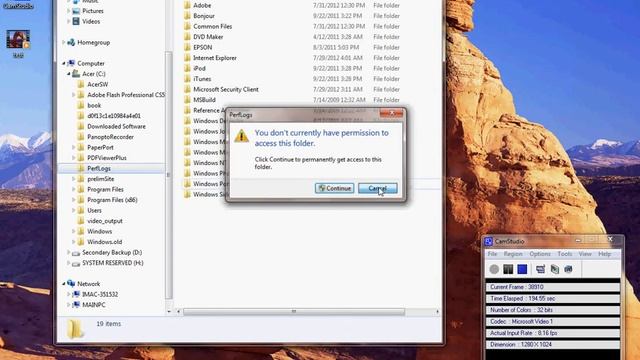Open the CamStudio View menu
This screenshot has width=640, height=360.
[585, 254]
